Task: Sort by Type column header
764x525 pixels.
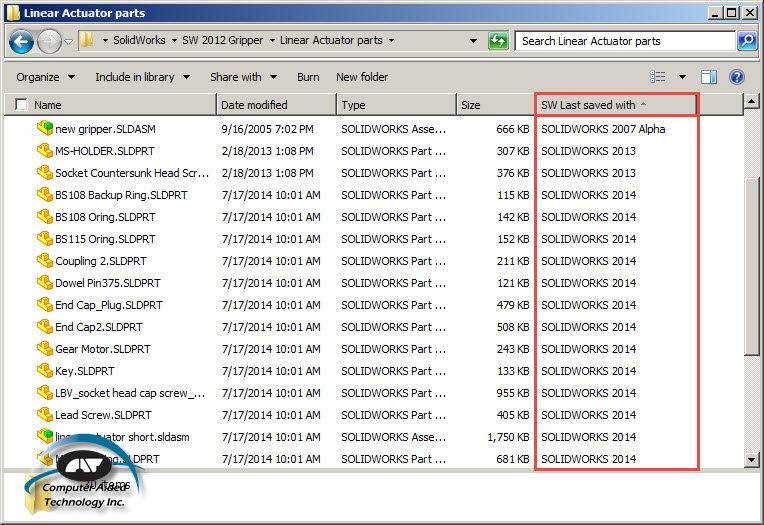Action: 396,105
